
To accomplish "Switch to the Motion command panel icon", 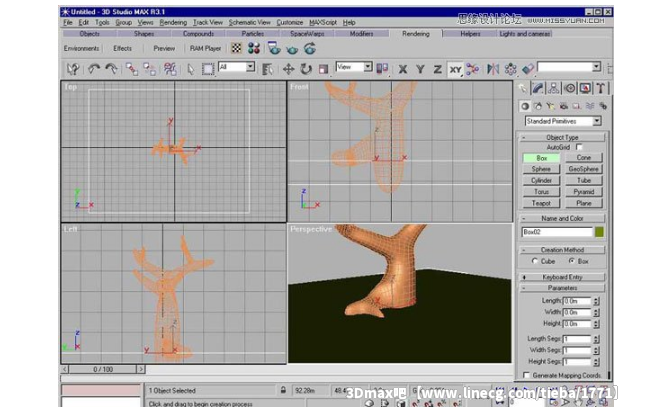I will click(x=569, y=88).
